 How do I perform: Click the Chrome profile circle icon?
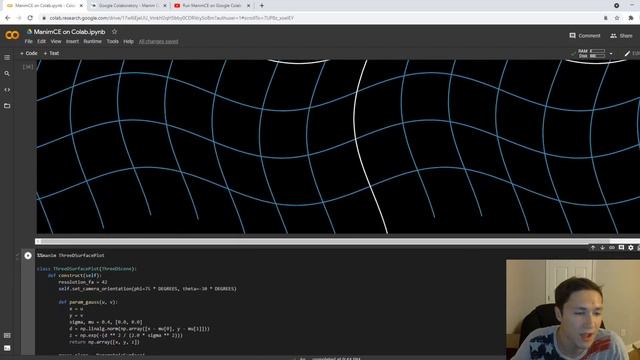click(617, 6)
